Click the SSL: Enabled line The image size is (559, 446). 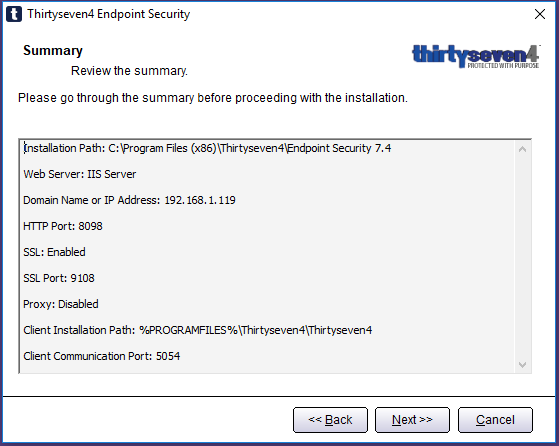[54, 252]
